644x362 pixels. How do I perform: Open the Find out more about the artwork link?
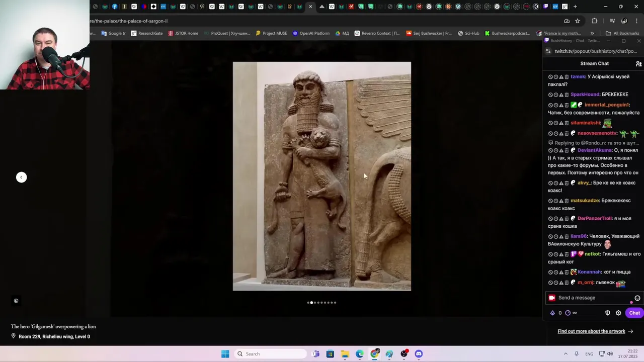point(595,331)
